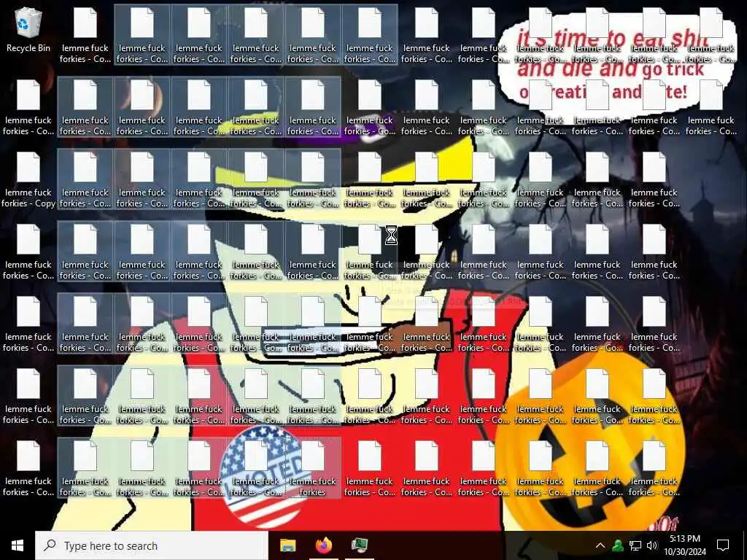This screenshot has height=560, width=747.
Task: Open the Windows Start menu
Action: [x=18, y=545]
